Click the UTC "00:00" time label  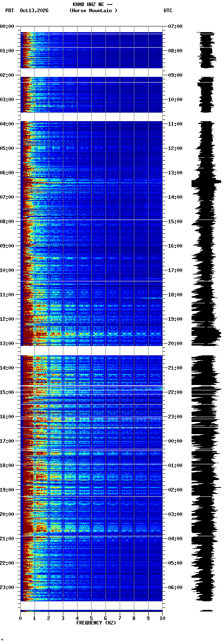point(175,441)
